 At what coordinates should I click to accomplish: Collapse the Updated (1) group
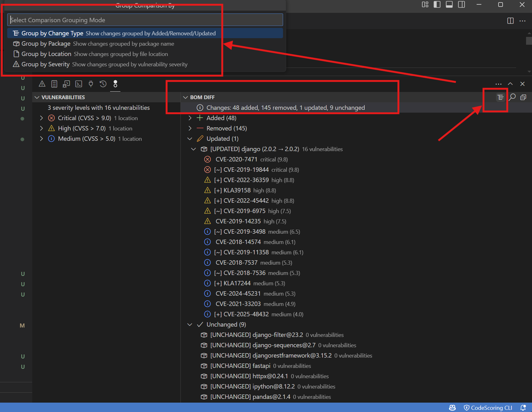coord(190,139)
